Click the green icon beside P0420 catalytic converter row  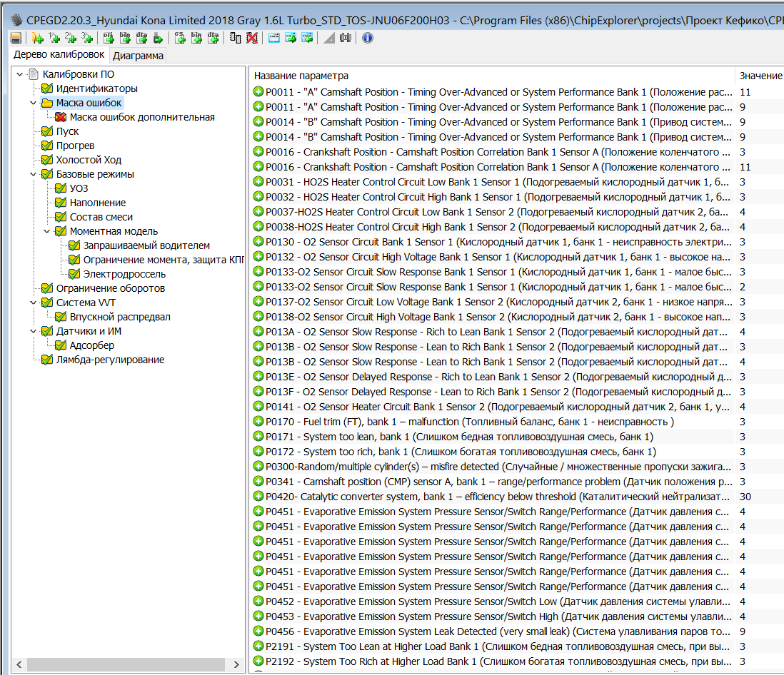[258, 497]
